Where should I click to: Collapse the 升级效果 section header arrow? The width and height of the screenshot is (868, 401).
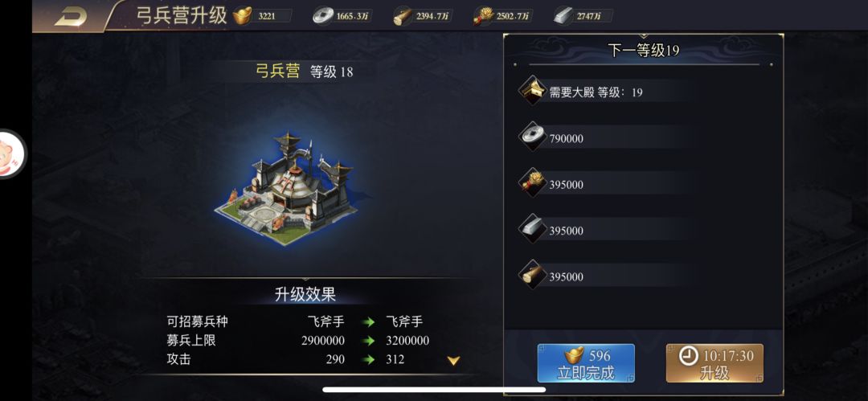point(305,279)
